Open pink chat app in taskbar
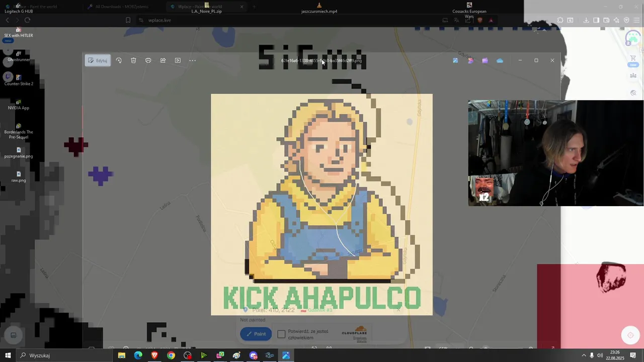The width and height of the screenshot is (644, 362). click(220, 355)
